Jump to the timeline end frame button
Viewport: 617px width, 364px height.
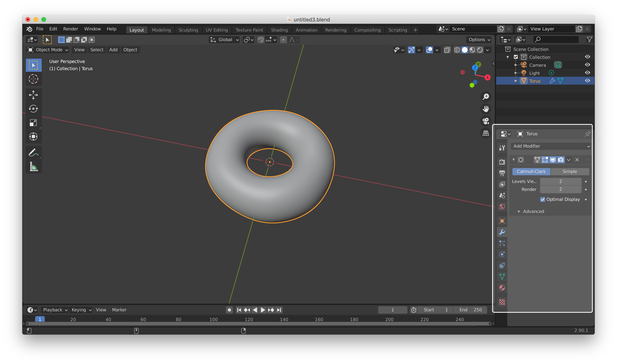tap(279, 310)
